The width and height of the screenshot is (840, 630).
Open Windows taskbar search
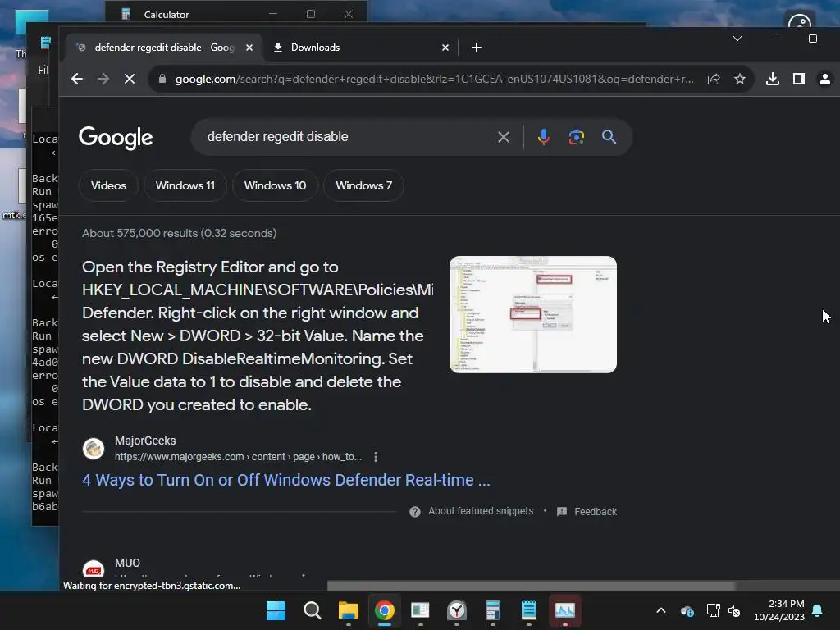point(312,610)
